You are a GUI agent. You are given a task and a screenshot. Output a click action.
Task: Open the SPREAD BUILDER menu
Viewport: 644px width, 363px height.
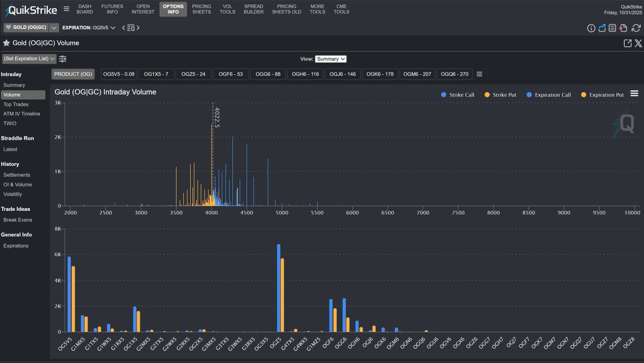[253, 9]
